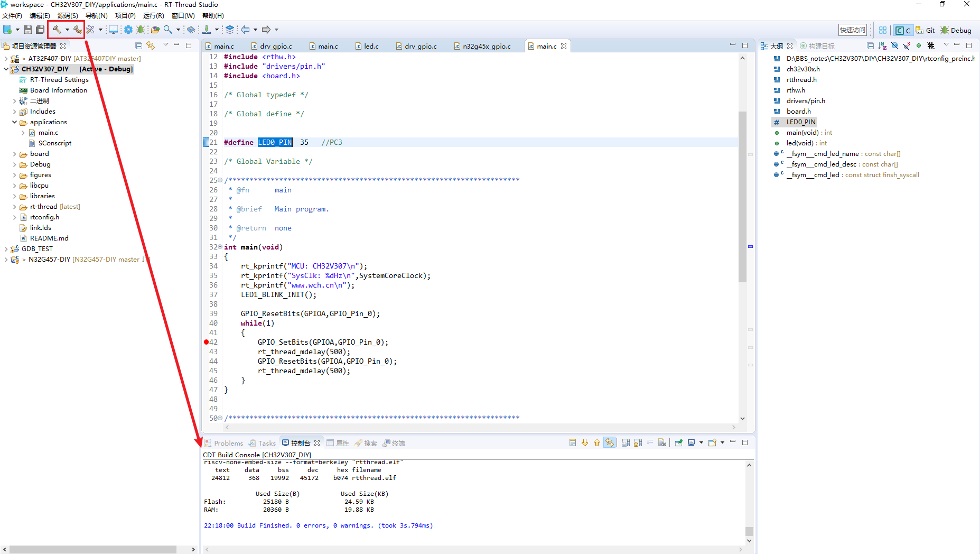Click the Save All icon

(x=40, y=30)
